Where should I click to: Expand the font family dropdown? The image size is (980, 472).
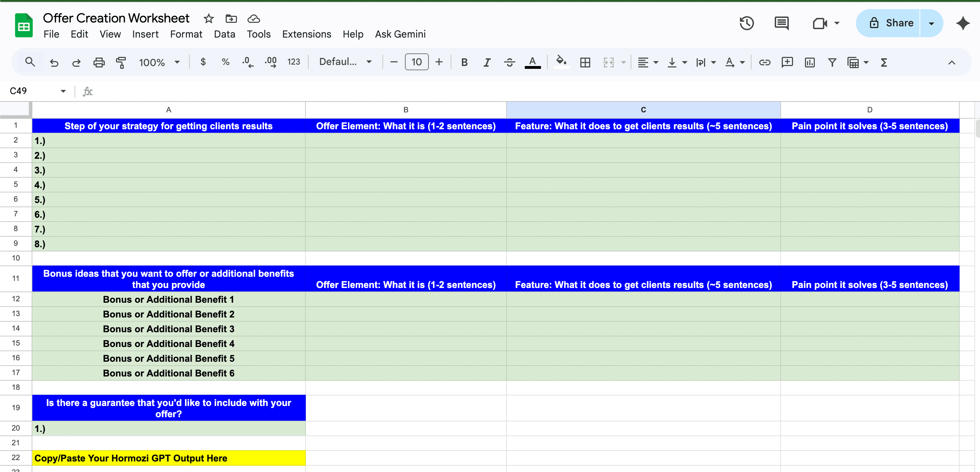click(345, 62)
